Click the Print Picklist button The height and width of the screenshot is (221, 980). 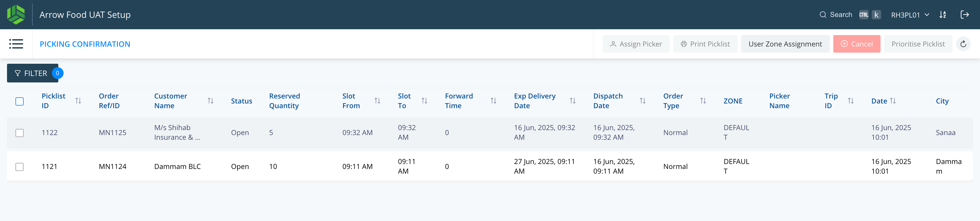(705, 44)
